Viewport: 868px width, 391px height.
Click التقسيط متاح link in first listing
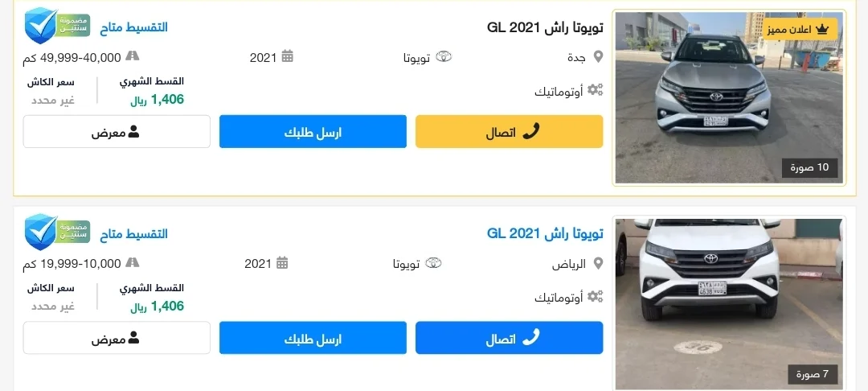point(134,27)
